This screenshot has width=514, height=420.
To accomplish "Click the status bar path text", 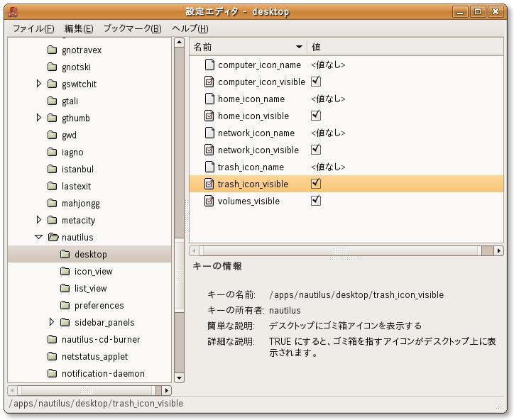I will 96,403.
